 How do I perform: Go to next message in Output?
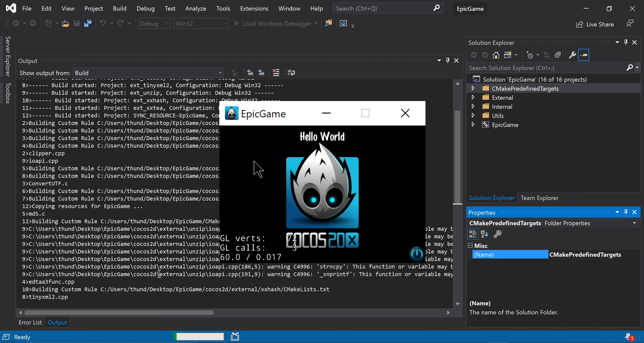261,73
